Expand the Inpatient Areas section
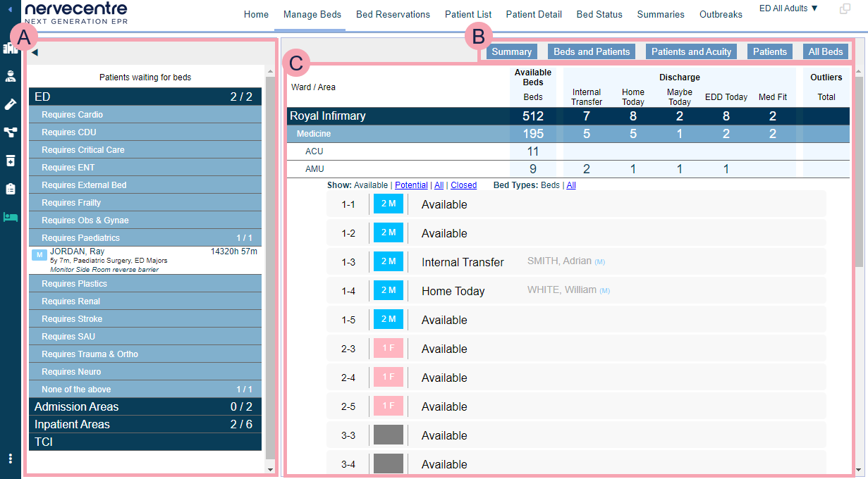The height and width of the screenshot is (479, 868). pyautogui.click(x=145, y=424)
